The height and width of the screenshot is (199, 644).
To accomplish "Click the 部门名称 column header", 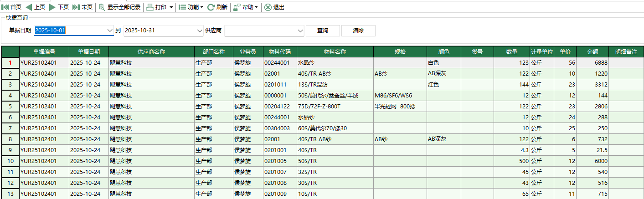I will point(214,51).
